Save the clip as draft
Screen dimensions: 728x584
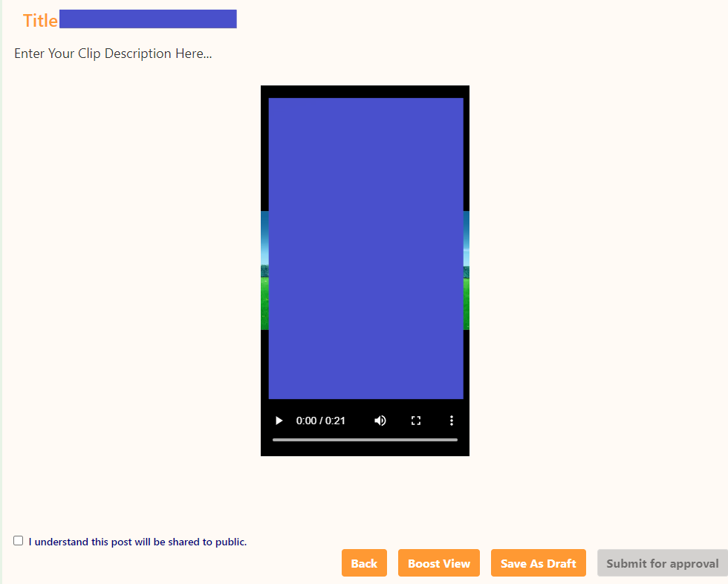538,563
